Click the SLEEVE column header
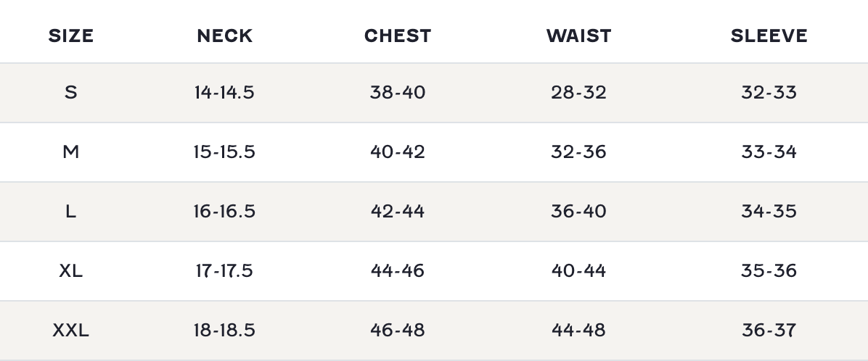The height and width of the screenshot is (361, 868). 769,36
